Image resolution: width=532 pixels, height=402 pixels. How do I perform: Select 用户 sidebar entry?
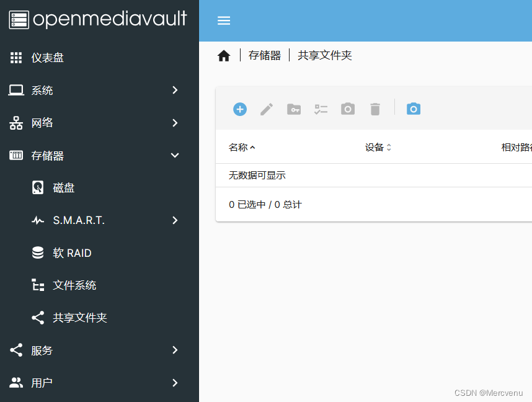42,383
